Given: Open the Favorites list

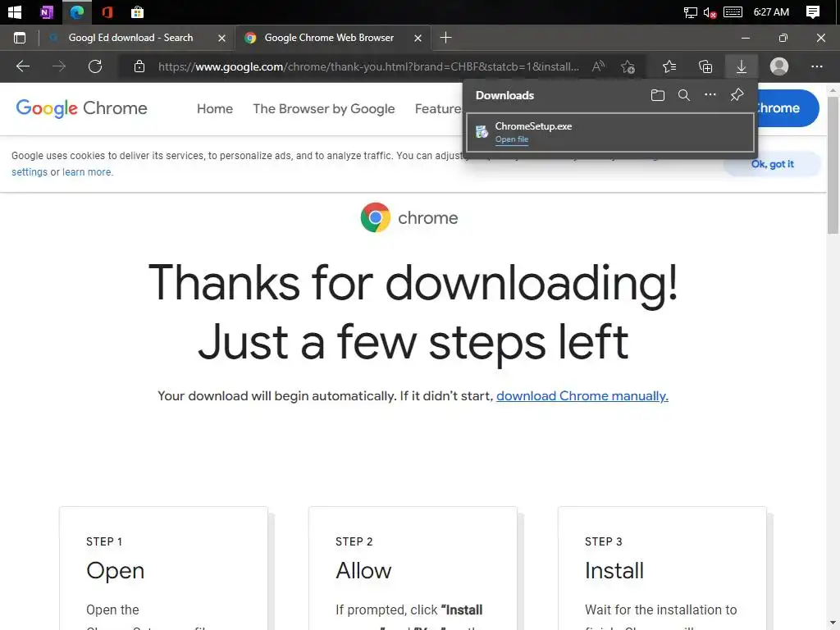Looking at the screenshot, I should click(x=669, y=66).
